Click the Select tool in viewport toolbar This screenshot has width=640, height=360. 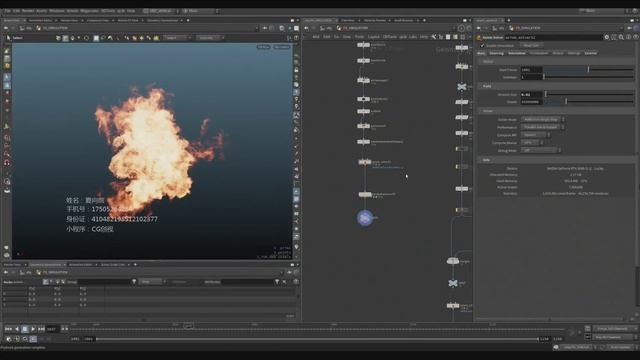[x=14, y=38]
